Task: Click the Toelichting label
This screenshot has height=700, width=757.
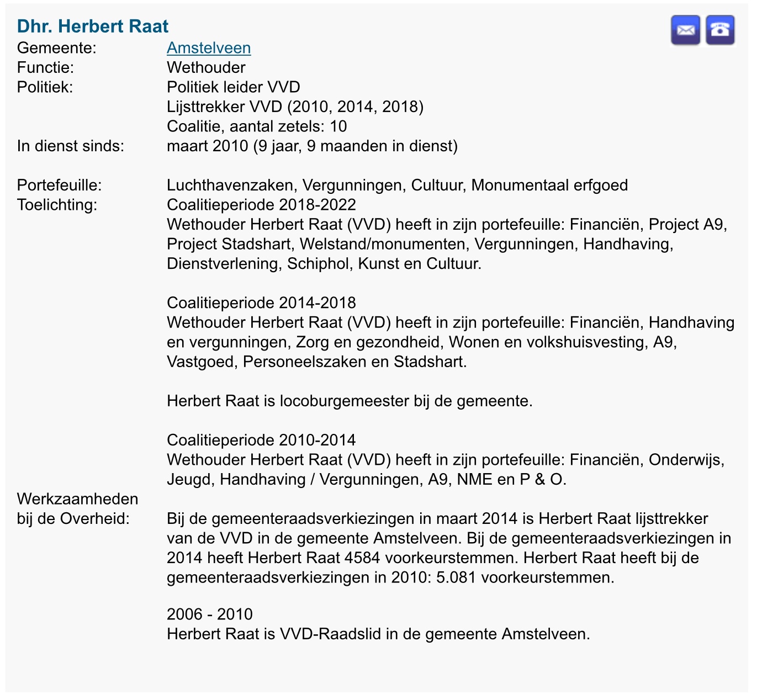Action: pos(57,205)
